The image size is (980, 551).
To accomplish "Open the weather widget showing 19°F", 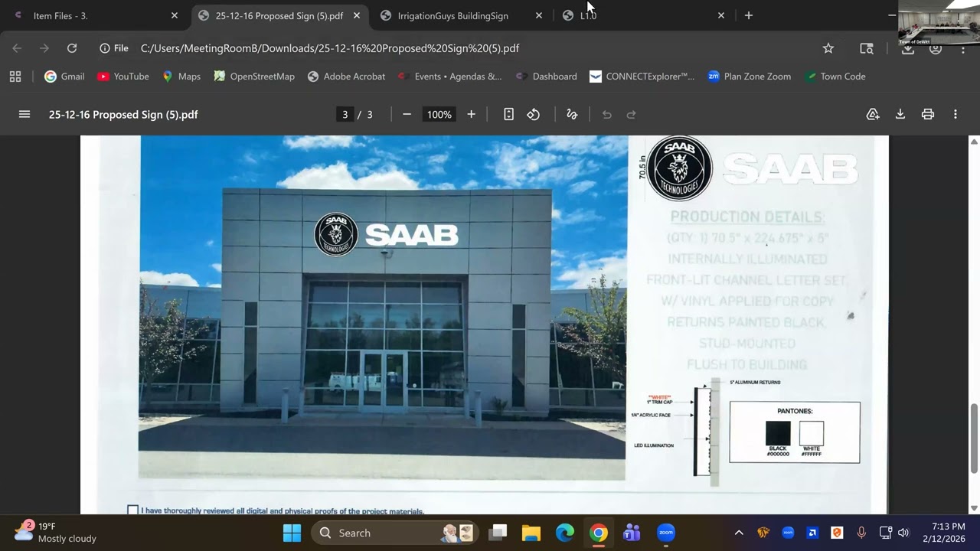I will click(57, 532).
